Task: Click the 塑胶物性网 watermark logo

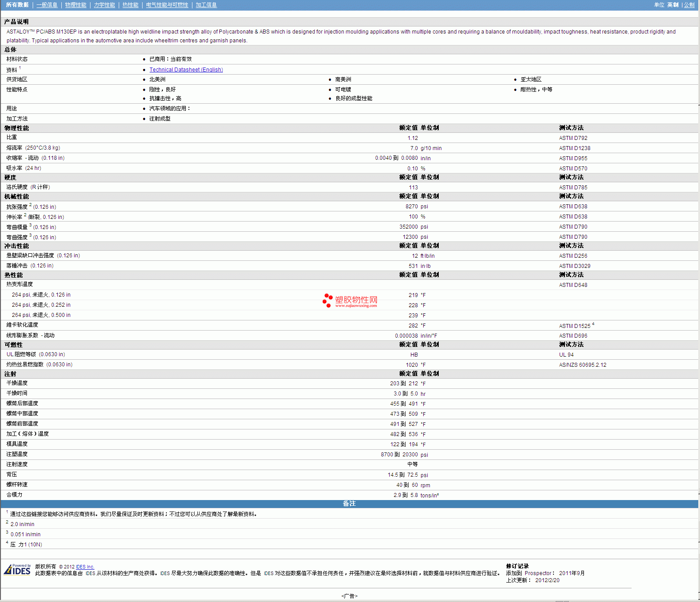Action: tap(350, 301)
